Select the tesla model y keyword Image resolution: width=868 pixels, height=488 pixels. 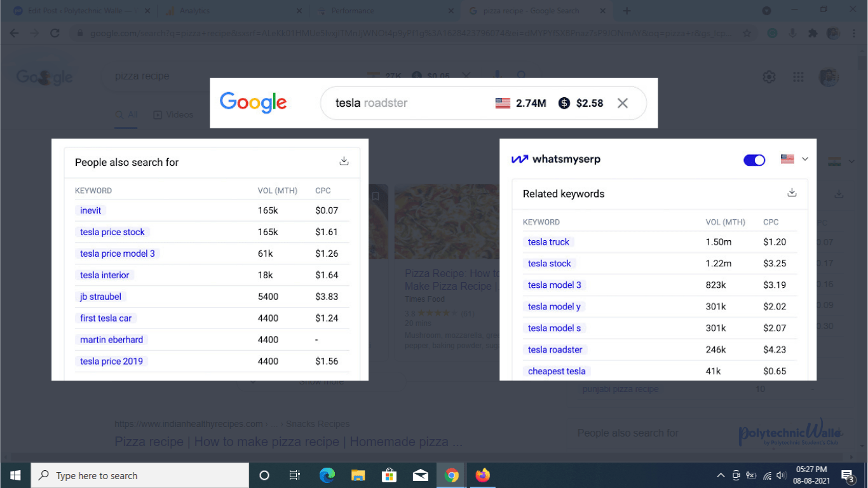(x=554, y=307)
